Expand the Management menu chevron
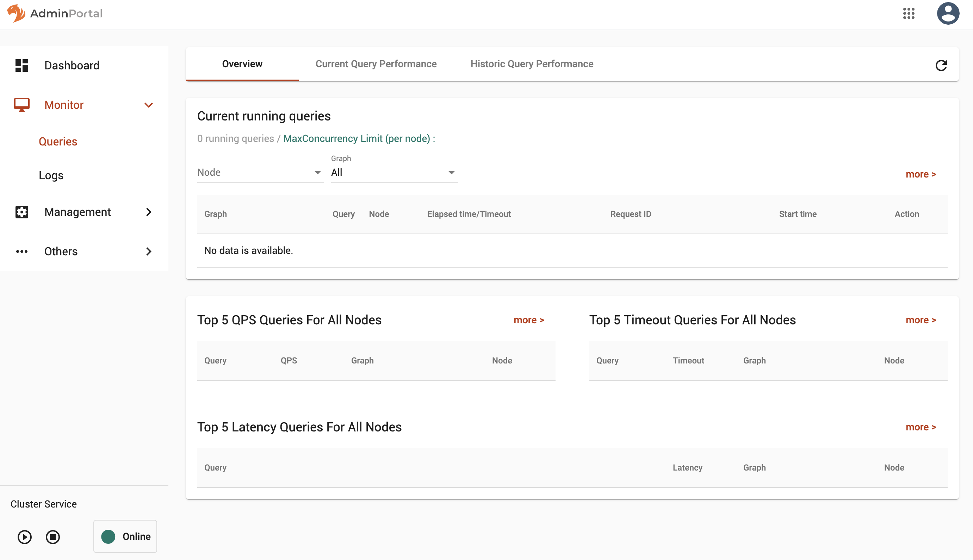This screenshot has width=973, height=560. coord(149,212)
